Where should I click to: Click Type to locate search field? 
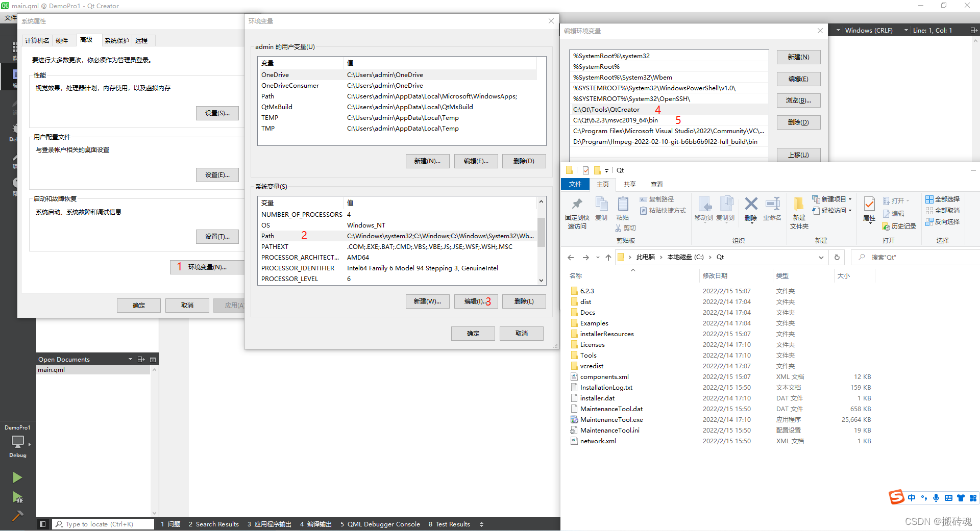[x=104, y=524]
